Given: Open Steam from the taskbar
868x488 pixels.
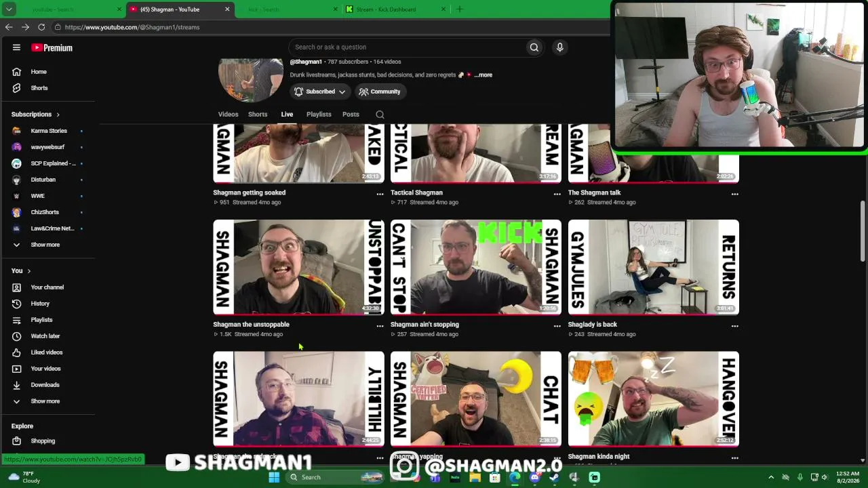Looking at the screenshot, I should 555,477.
